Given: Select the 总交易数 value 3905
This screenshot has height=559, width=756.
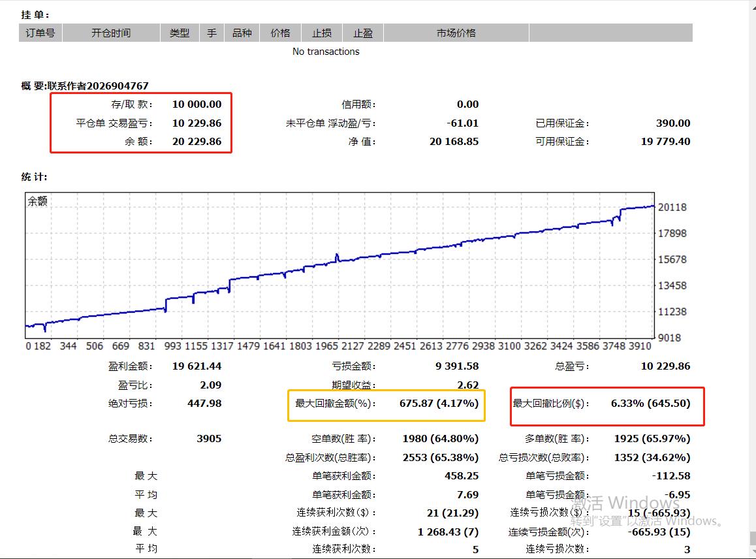Looking at the screenshot, I should point(209,439).
